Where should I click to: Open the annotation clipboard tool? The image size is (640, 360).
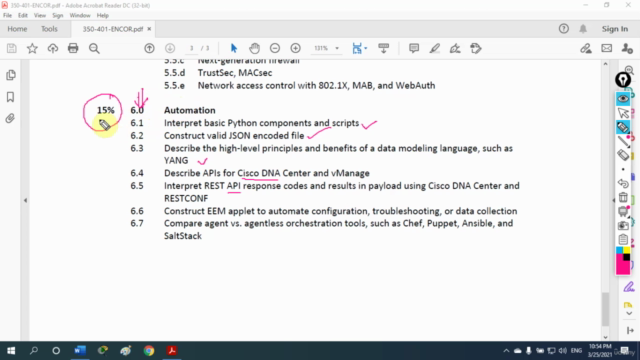pyautogui.click(x=623, y=240)
